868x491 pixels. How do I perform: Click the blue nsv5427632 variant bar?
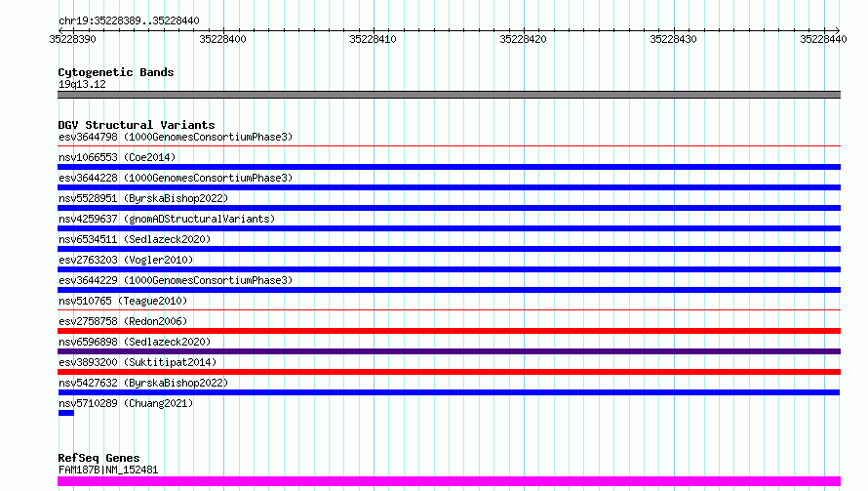pyautogui.click(x=449, y=392)
